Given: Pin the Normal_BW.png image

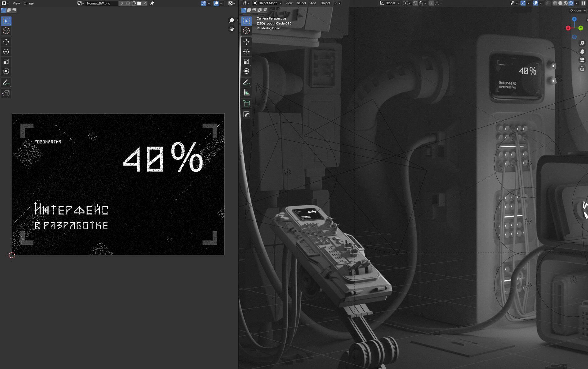Looking at the screenshot, I should tap(152, 3).
